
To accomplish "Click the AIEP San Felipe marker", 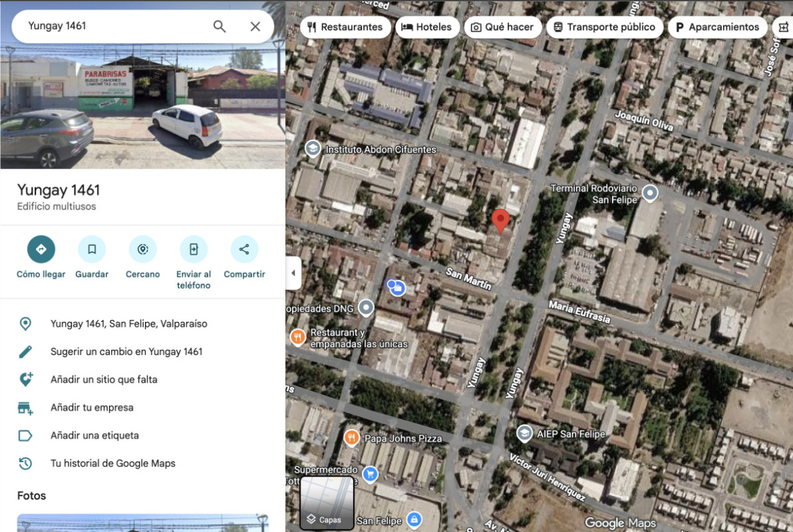I will (x=524, y=433).
